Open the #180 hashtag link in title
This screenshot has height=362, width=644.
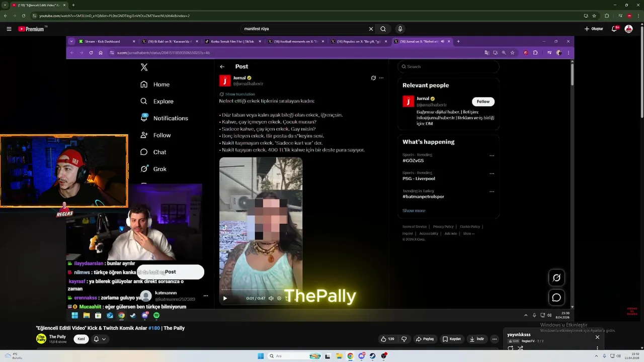click(x=154, y=328)
